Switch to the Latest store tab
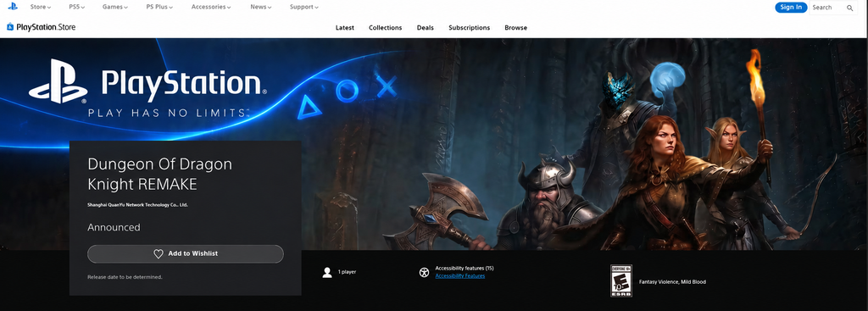 pyautogui.click(x=345, y=28)
